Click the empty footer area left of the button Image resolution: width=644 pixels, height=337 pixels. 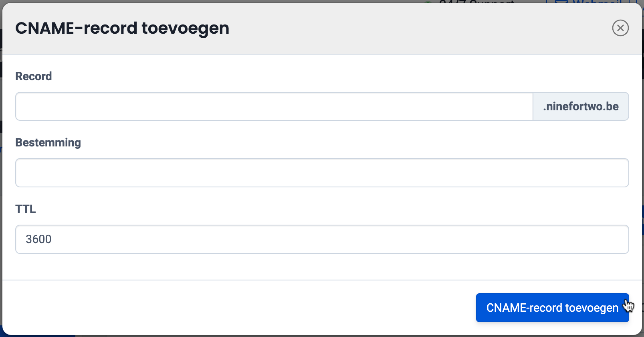[240, 308]
